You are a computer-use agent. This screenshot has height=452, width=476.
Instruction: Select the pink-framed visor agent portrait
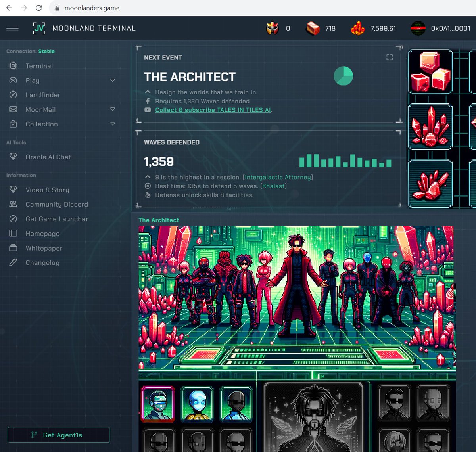(157, 403)
